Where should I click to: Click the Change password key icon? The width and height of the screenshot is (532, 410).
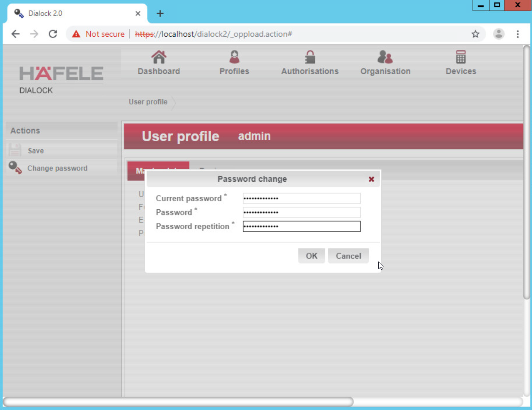coord(15,168)
